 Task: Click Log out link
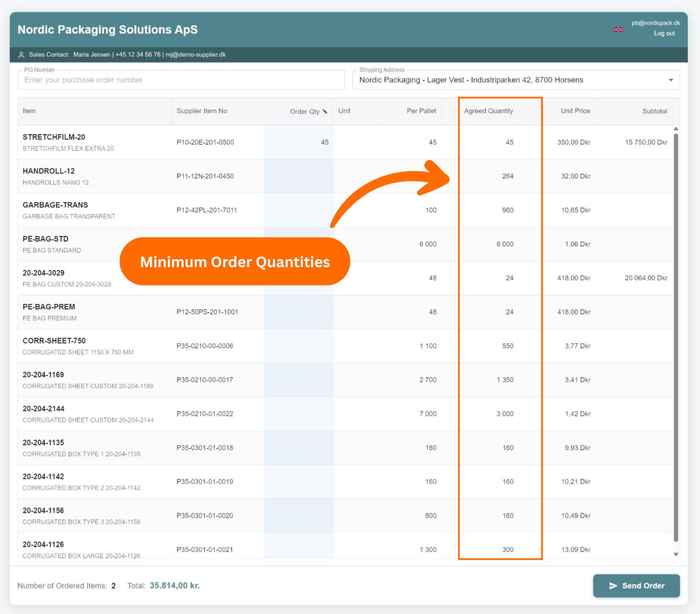click(664, 33)
